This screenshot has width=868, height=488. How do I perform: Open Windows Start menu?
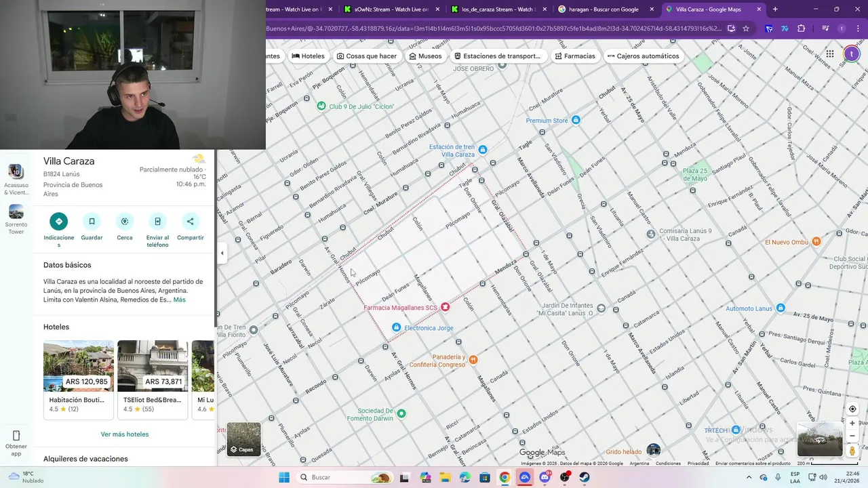click(284, 477)
